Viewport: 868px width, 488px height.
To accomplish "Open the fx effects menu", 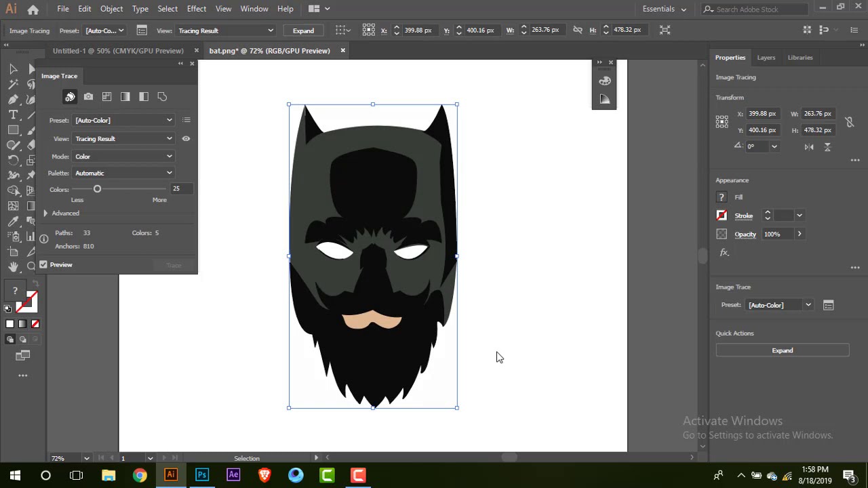I will (x=724, y=252).
